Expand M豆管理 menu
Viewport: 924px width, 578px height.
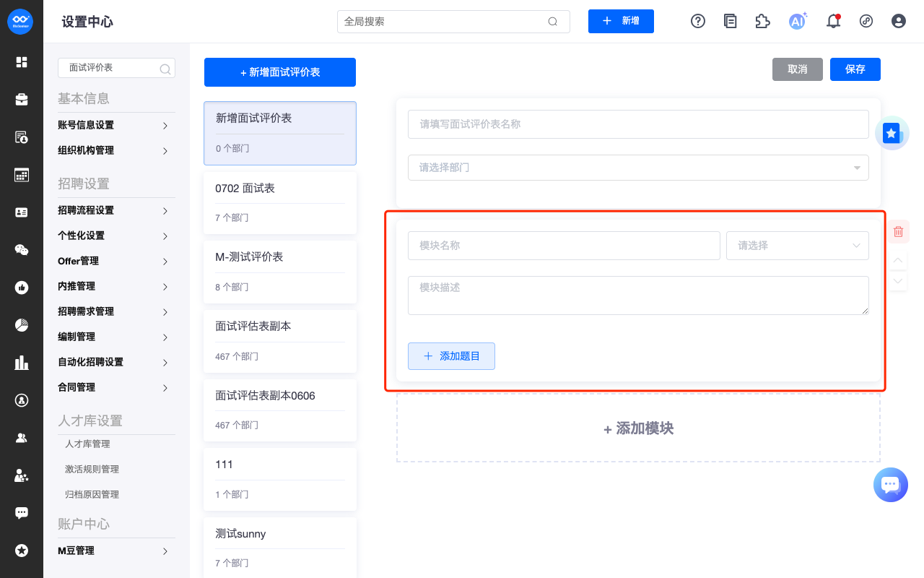[x=116, y=551]
